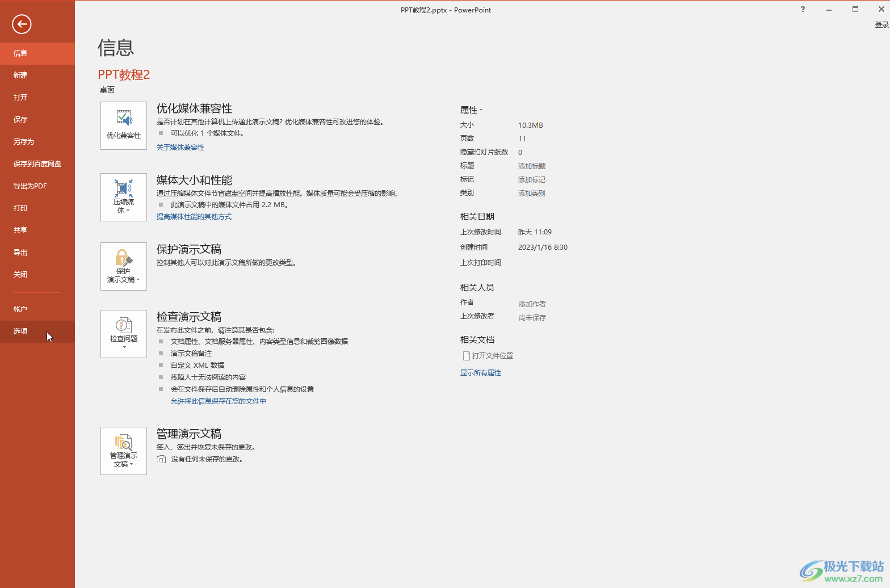Click last modified value 昨天 11:09
Image resolution: width=890 pixels, height=588 pixels.
click(x=535, y=232)
